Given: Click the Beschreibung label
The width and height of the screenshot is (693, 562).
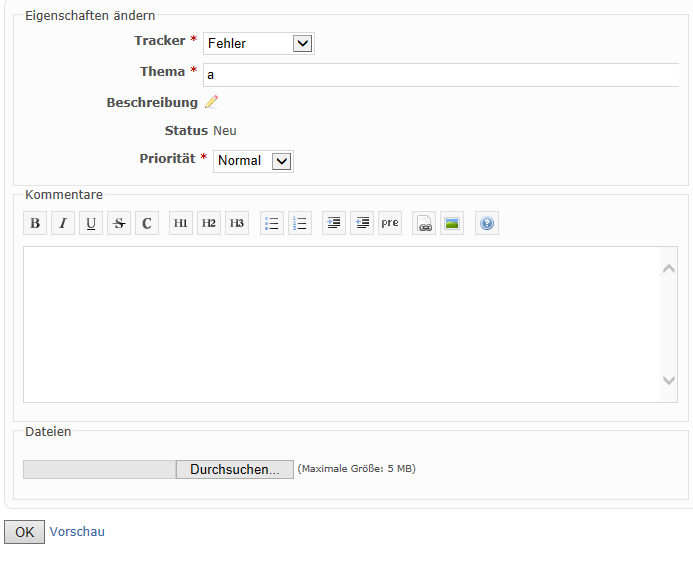Looking at the screenshot, I should click(152, 103).
